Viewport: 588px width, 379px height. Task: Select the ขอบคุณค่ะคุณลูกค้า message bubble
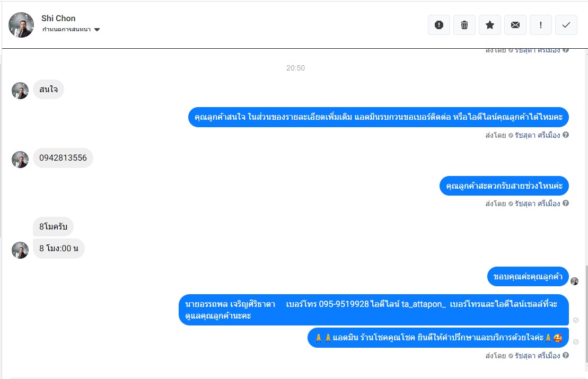click(x=528, y=277)
